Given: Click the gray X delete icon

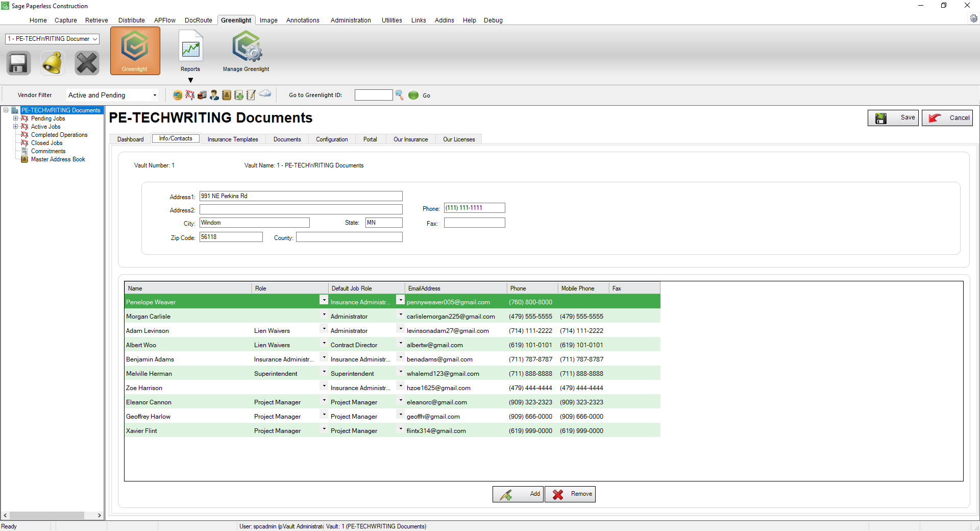Looking at the screenshot, I should [87, 63].
